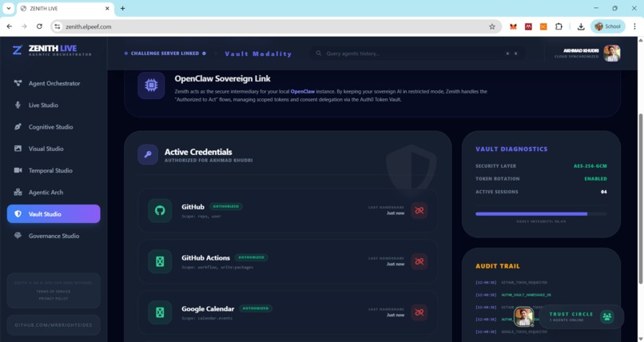The width and height of the screenshot is (644, 342).
Task: Click the avatar beside Trust Circle
Action: pos(523,316)
